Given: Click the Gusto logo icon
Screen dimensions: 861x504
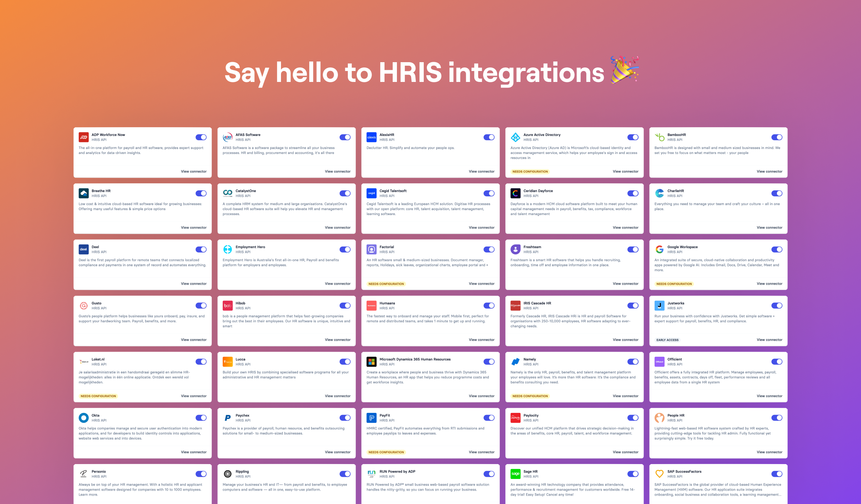Looking at the screenshot, I should coord(84,306).
